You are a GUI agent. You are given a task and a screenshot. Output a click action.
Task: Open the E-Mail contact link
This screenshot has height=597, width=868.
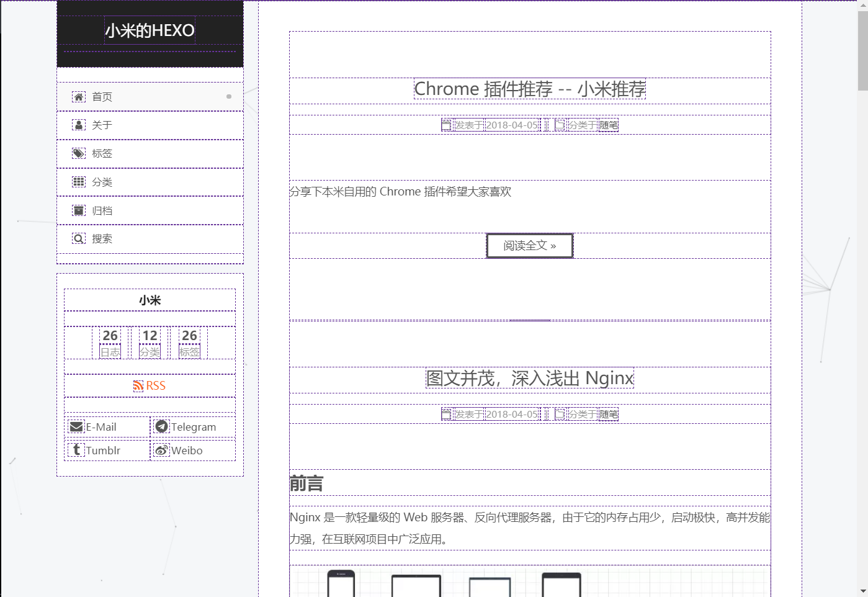[x=108, y=427]
